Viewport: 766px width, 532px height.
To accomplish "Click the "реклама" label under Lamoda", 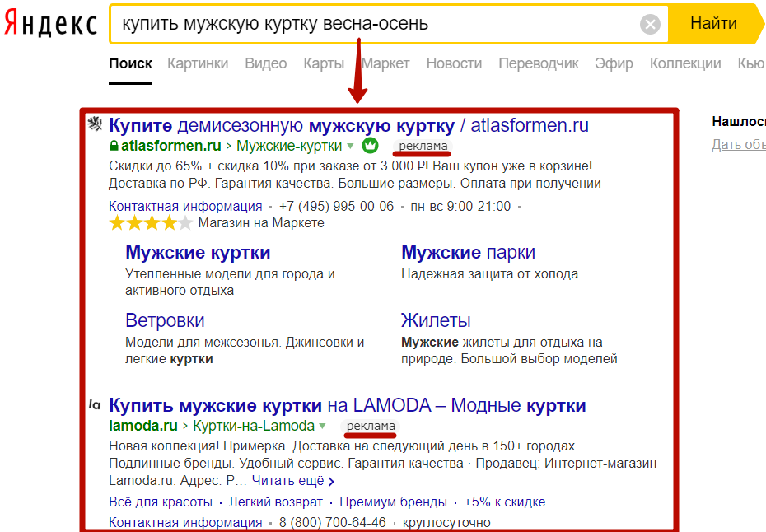I will pyautogui.click(x=371, y=426).
